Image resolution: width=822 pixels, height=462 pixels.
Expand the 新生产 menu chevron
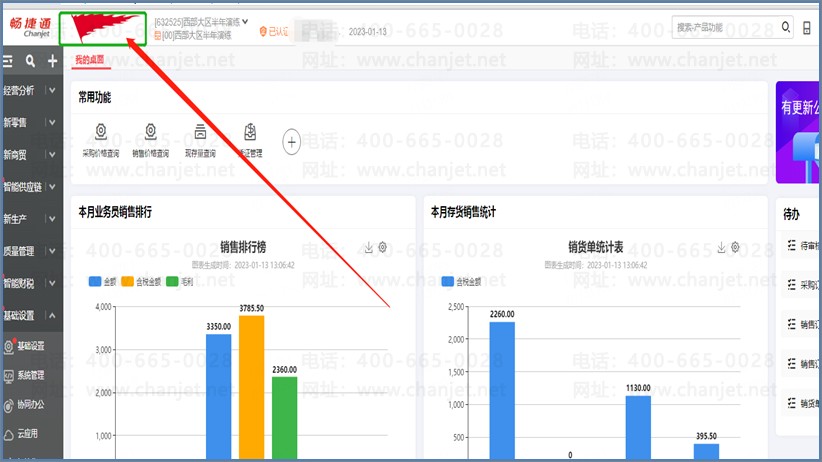coord(52,219)
